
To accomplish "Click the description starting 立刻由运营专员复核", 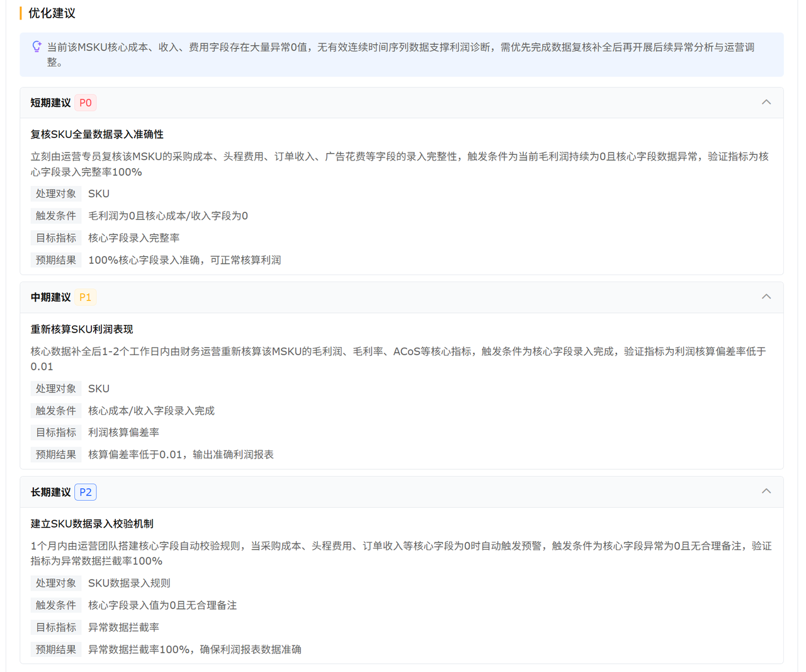I will (x=400, y=164).
